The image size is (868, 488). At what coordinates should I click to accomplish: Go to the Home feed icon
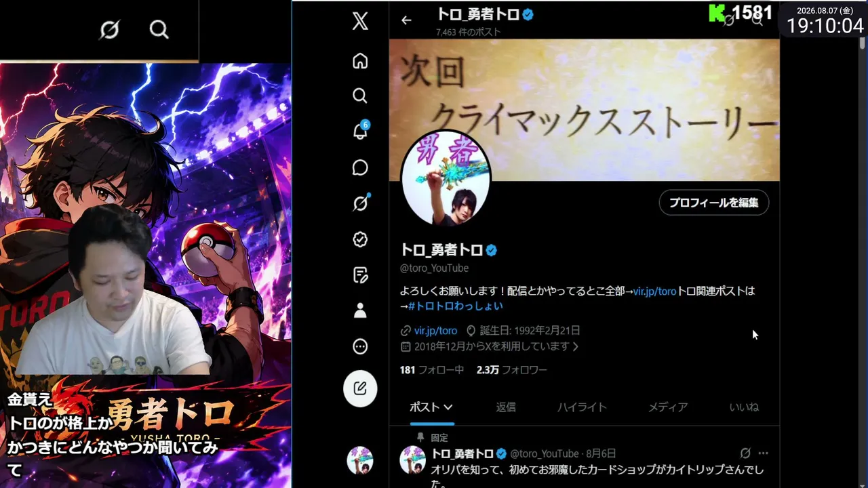[360, 61]
